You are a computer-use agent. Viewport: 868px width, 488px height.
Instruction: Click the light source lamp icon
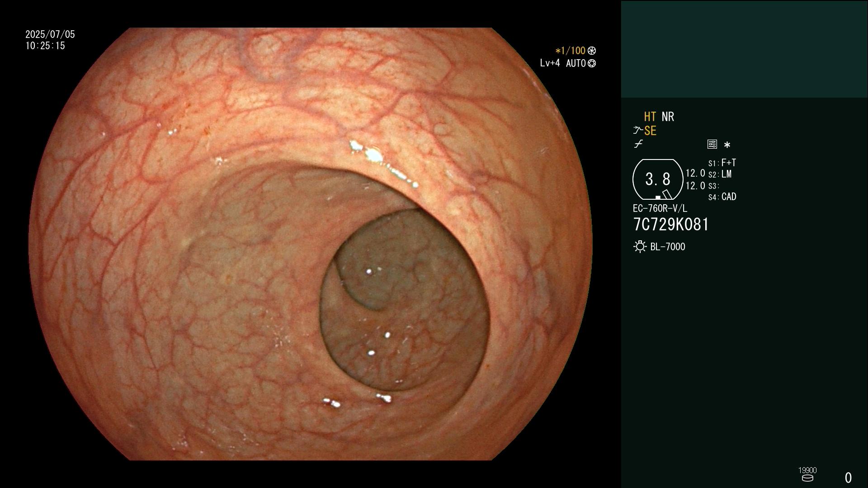(x=640, y=247)
